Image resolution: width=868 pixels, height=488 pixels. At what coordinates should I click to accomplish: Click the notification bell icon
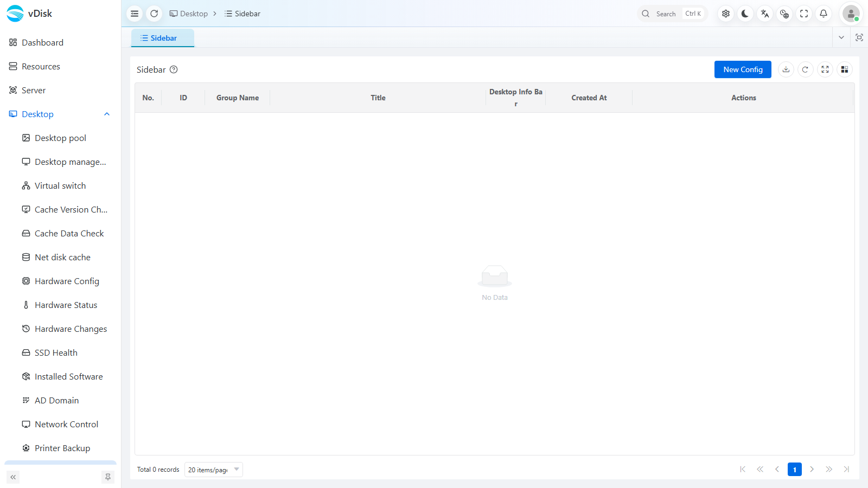tap(824, 14)
